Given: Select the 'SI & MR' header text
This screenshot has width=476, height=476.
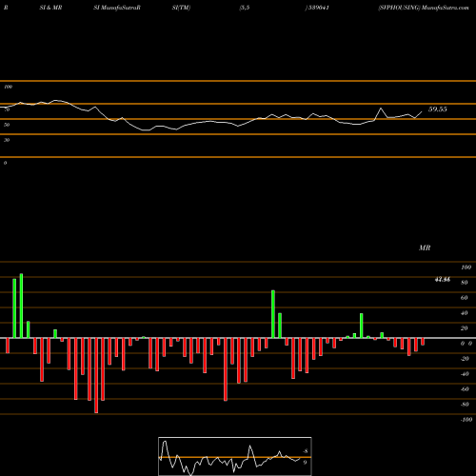Looking at the screenshot, I should click(50, 8).
